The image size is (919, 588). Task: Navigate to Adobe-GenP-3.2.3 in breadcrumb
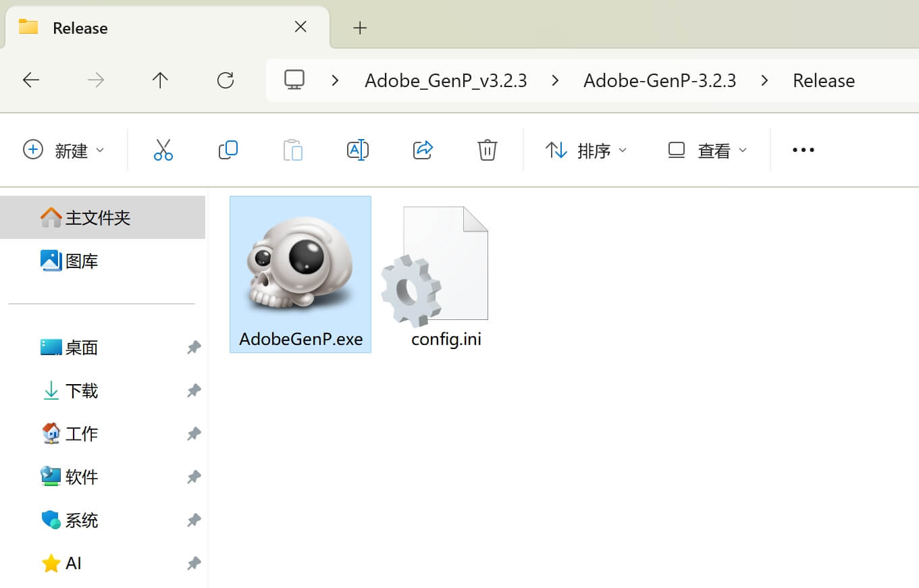(660, 81)
